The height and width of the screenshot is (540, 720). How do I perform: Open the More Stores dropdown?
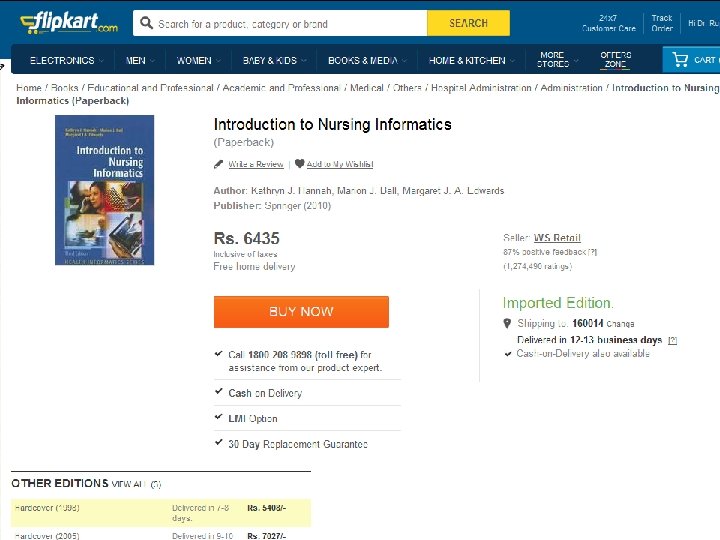click(x=557, y=60)
